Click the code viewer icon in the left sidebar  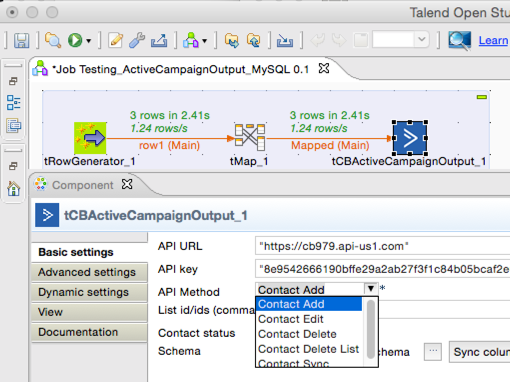click(14, 125)
